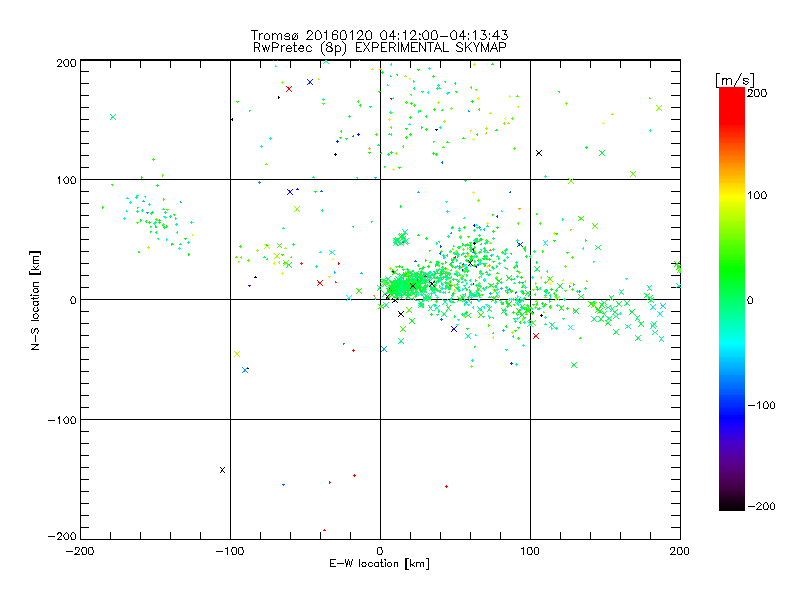Select the red X marker just right of E-W 100

tap(536, 336)
